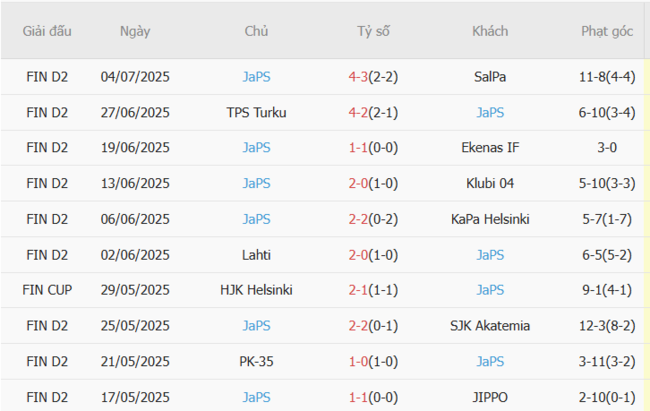Open the TPS Turku home team link
650x411 pixels.
(256, 112)
